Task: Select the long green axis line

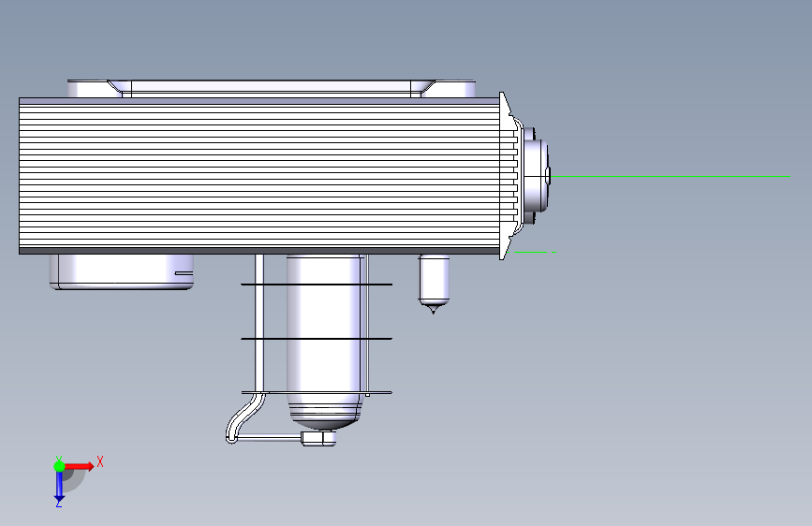Action: [670, 177]
